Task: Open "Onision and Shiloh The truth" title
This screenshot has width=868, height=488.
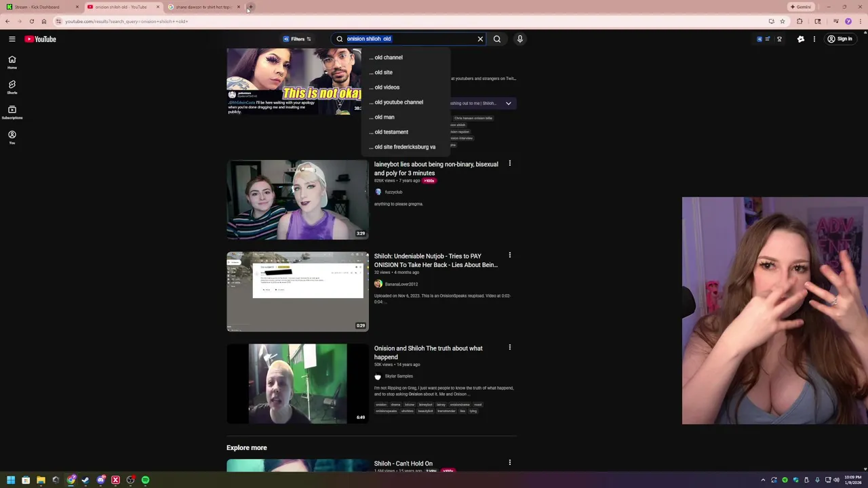Action: (429, 352)
